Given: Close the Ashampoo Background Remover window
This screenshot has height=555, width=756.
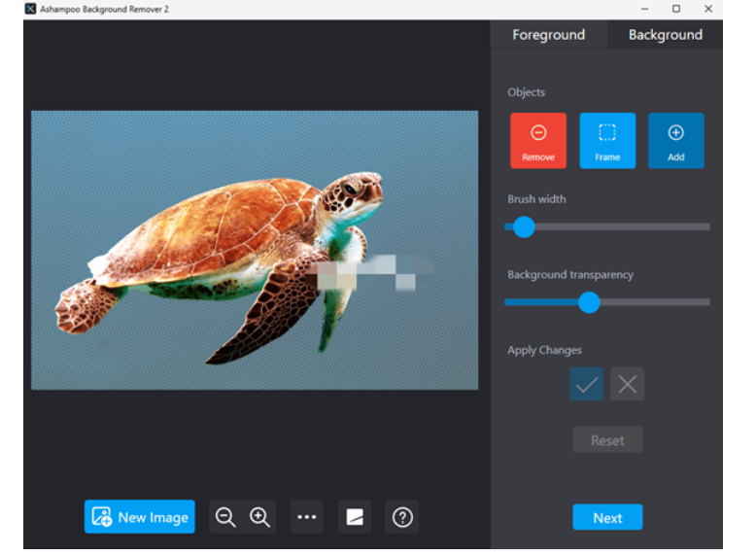Looking at the screenshot, I should 707,9.
